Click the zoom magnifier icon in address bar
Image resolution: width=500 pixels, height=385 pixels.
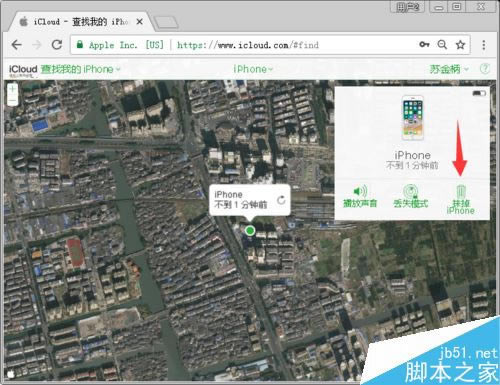click(442, 44)
